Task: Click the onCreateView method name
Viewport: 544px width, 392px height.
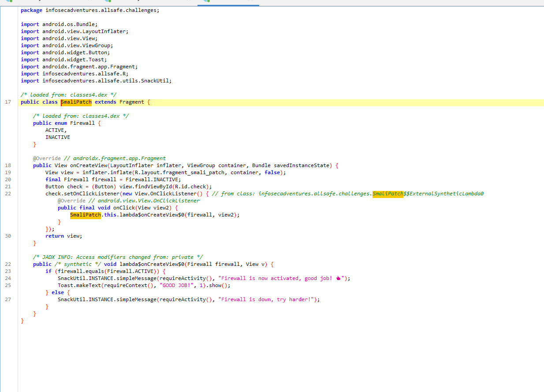Action: tap(89, 165)
